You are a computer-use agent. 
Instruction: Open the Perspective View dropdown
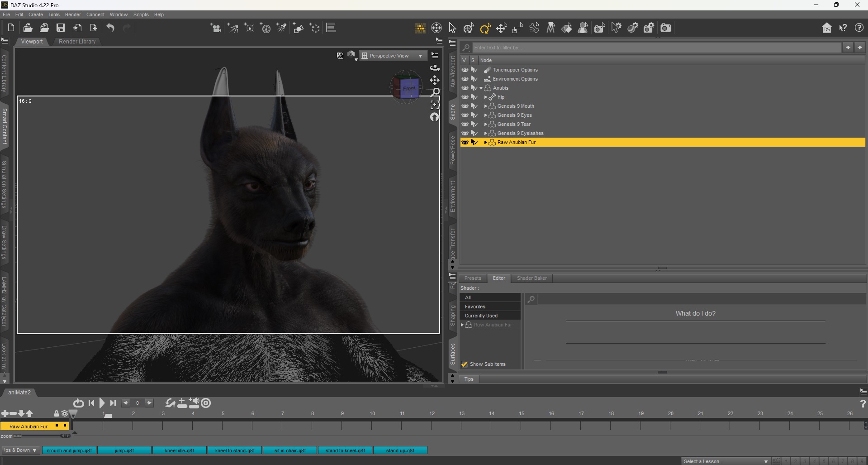click(393, 56)
